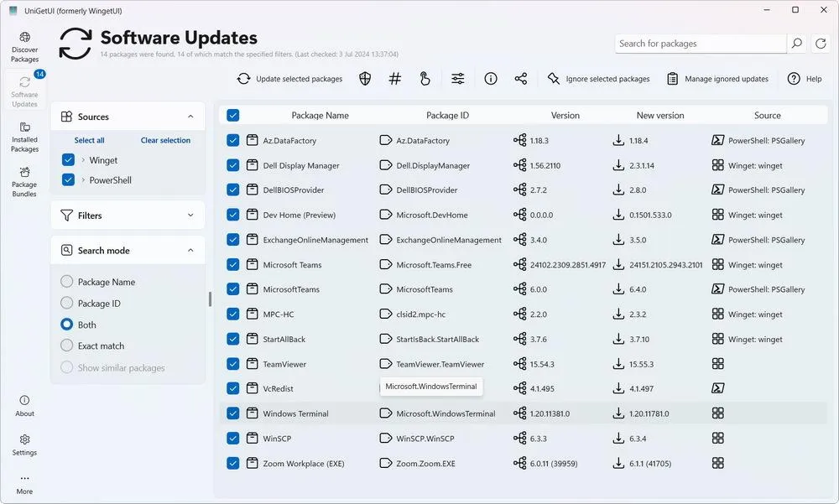
Task: Click the share package icon
Action: pos(521,79)
